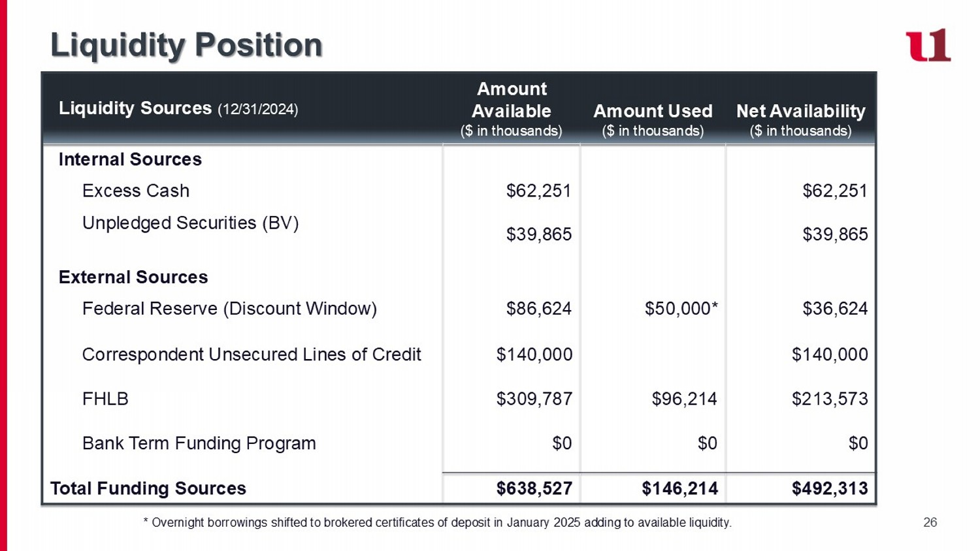The width and height of the screenshot is (980, 551).
Task: Click the Internal Sources row label
Action: pyautogui.click(x=130, y=159)
